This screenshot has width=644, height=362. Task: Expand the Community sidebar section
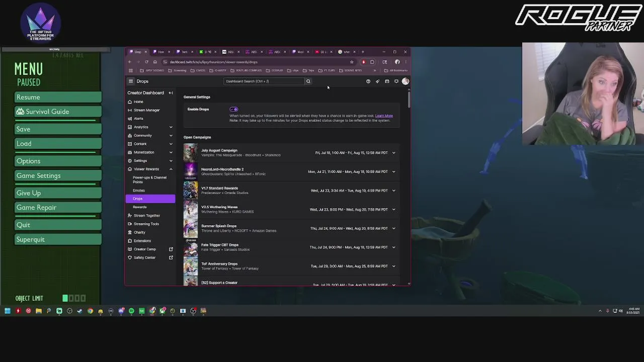pyautogui.click(x=171, y=136)
